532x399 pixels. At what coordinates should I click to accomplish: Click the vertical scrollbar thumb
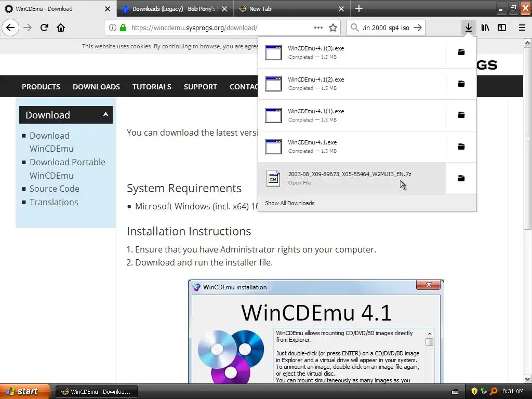pos(527,138)
